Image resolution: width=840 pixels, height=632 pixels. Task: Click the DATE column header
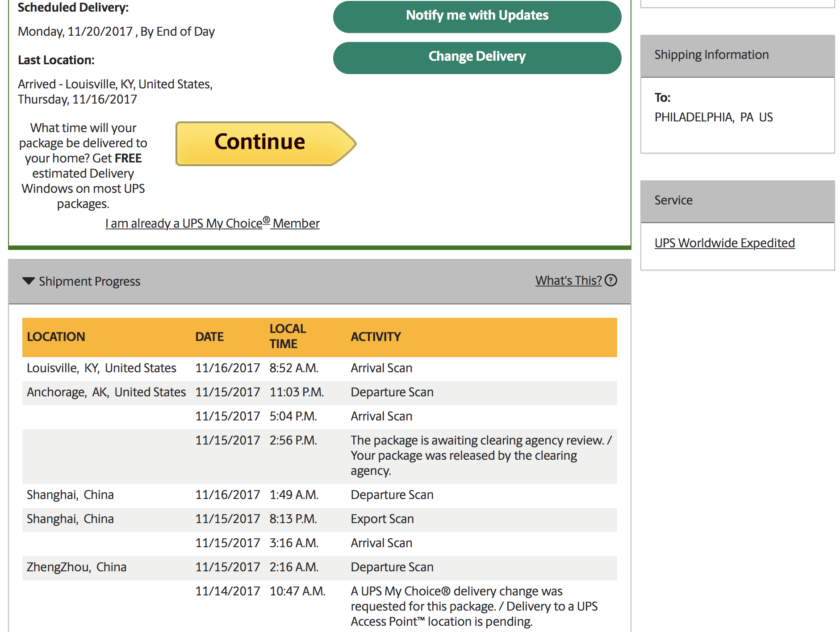pyautogui.click(x=209, y=337)
